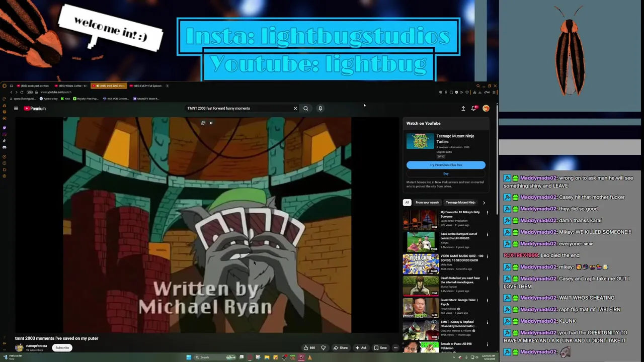This screenshot has height=362, width=644.
Task: Open browser Aria AI toolbar button
Action: [487, 92]
